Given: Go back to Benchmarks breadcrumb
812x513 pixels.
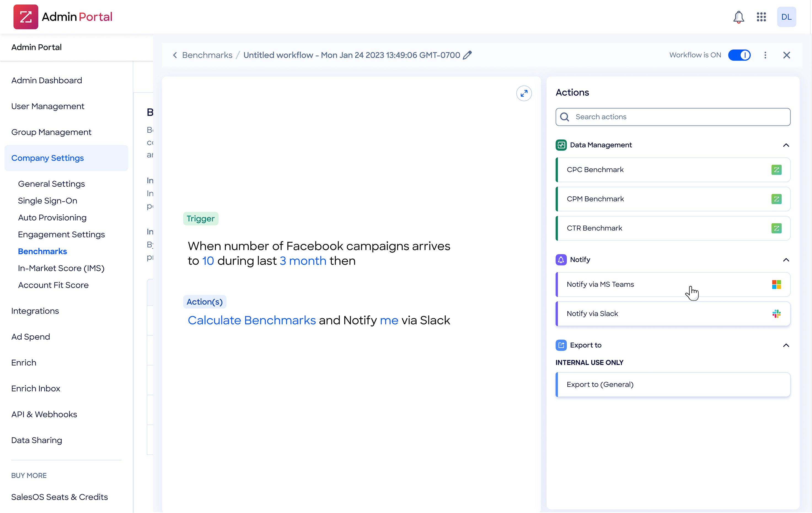Looking at the screenshot, I should (207, 55).
